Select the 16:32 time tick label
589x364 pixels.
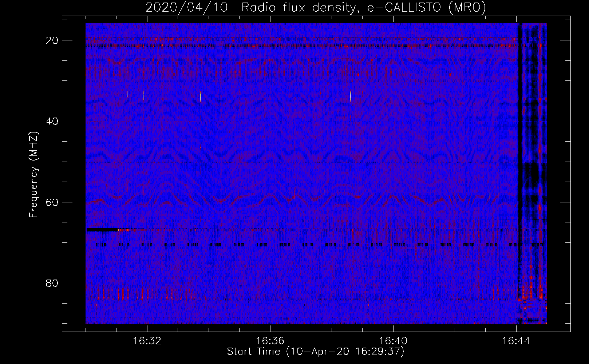147,341
